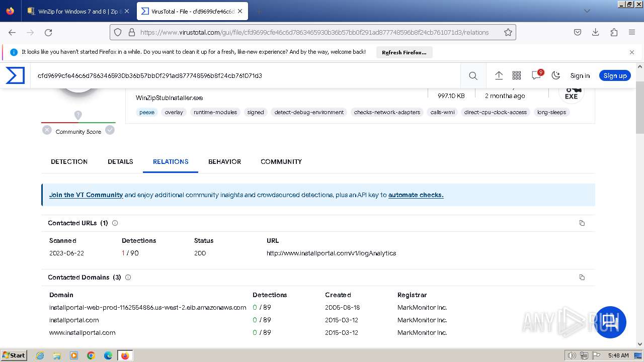644x362 pixels.
Task: Click the detect-debug-environment tag
Action: [x=309, y=112]
